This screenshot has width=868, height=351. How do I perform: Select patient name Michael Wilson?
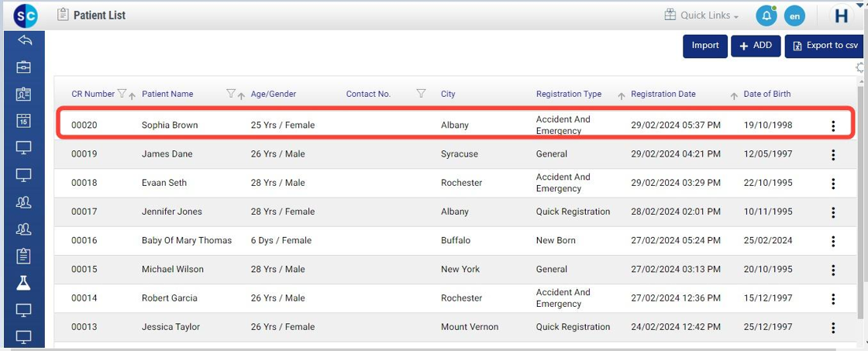click(173, 269)
